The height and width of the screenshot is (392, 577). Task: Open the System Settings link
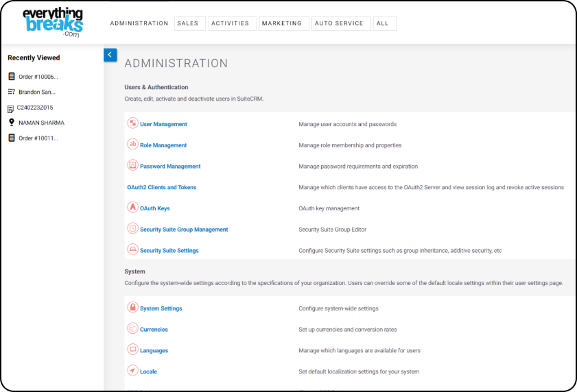tap(161, 308)
